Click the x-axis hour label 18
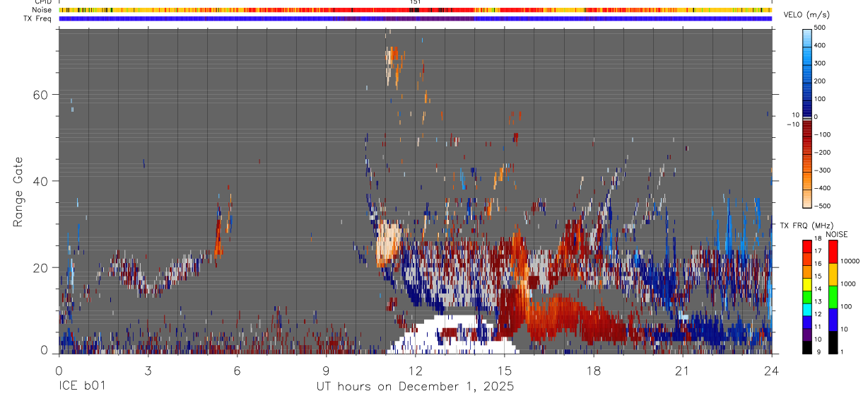 pos(594,371)
